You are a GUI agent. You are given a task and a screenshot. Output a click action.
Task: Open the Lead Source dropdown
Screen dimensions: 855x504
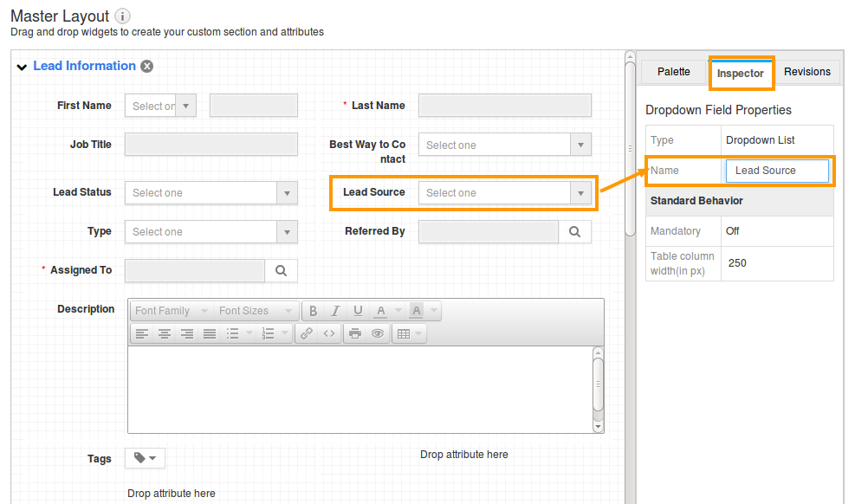[x=580, y=192]
